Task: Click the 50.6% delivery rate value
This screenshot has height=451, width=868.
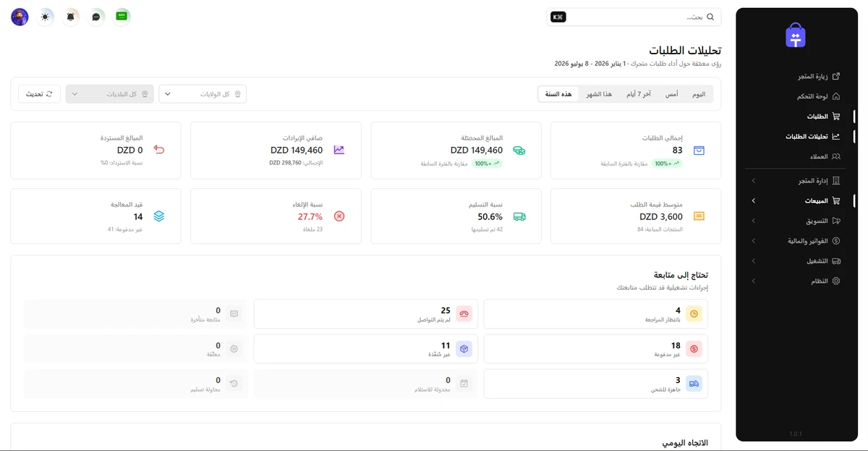Action: coord(490,216)
